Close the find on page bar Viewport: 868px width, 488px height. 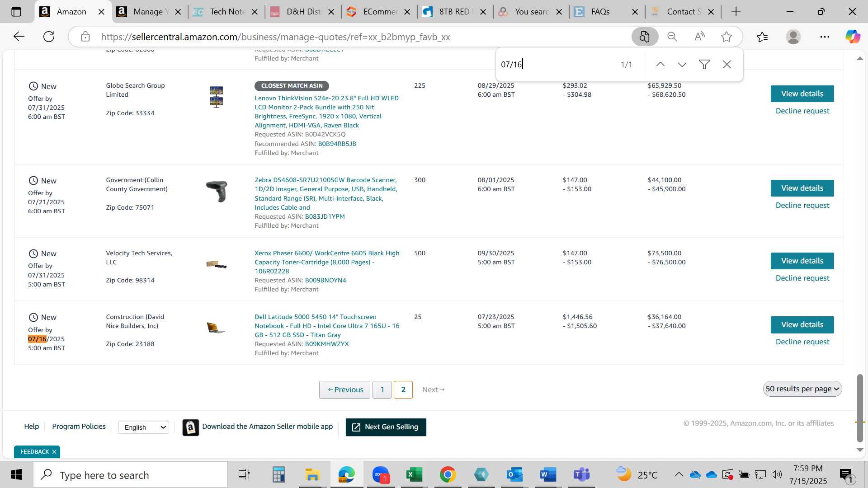[727, 65]
